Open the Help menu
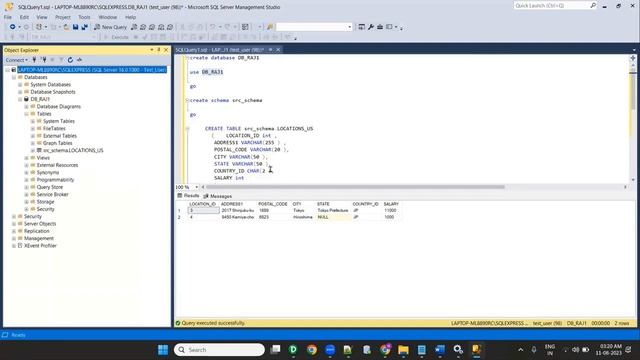Screen dimensions: 640x360 coord(130,17)
